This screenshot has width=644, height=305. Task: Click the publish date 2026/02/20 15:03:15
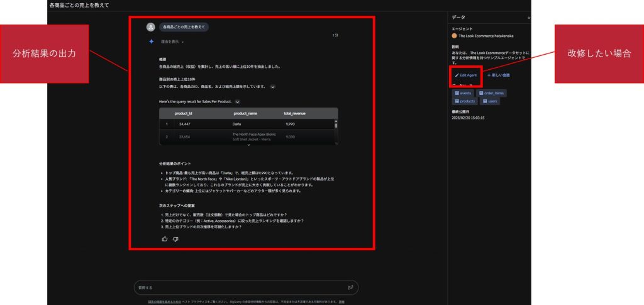pos(468,118)
